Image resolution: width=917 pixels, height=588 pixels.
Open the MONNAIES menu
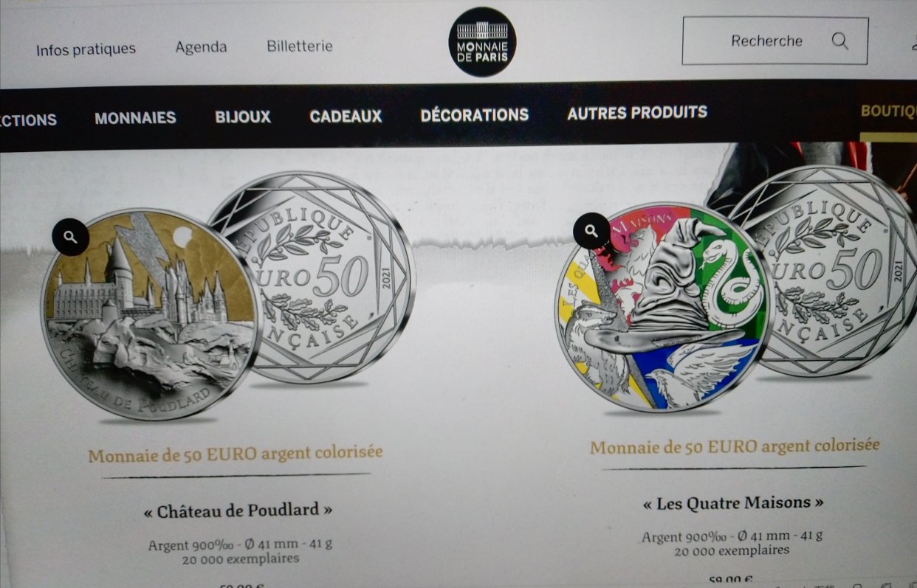click(x=135, y=118)
